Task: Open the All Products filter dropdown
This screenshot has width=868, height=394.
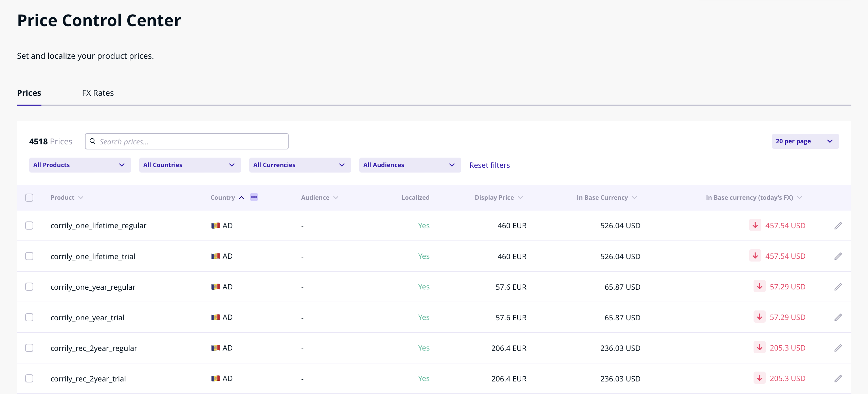Action: [80, 165]
